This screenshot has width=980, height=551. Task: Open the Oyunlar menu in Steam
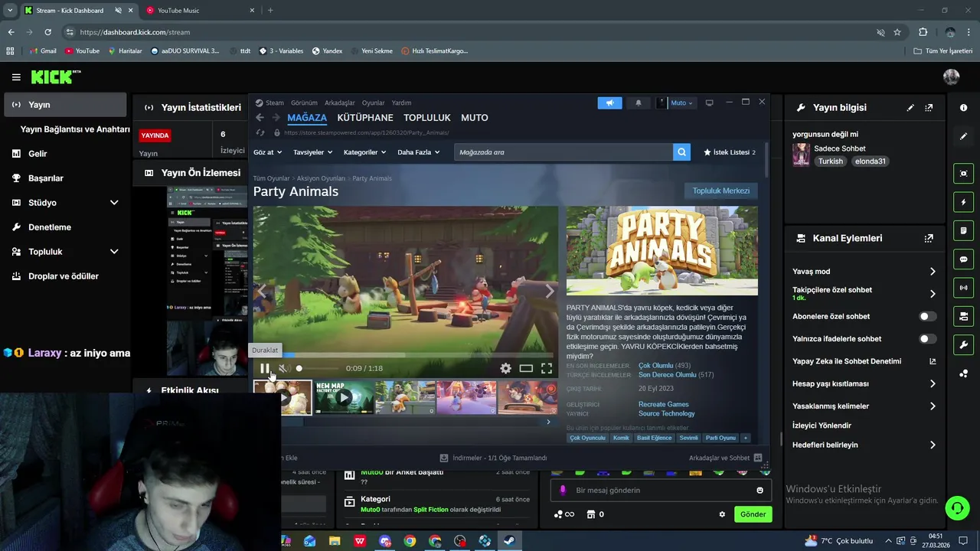[374, 103]
